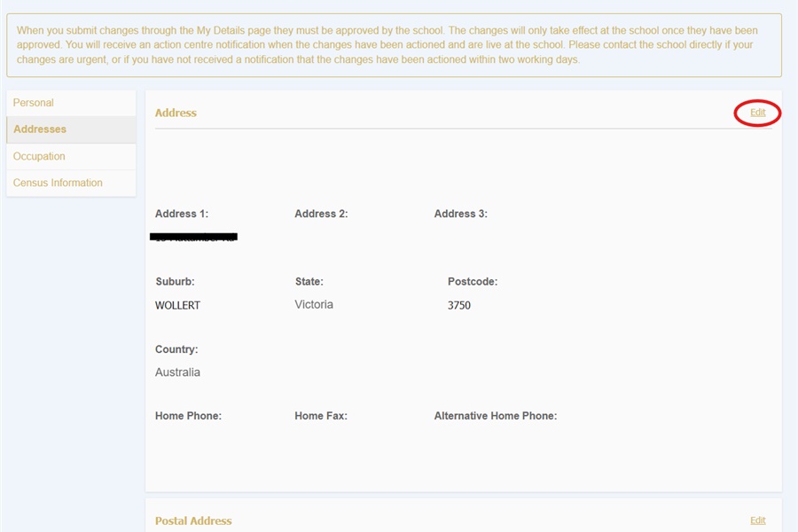Click the circled Edit link
This screenshot has width=798, height=532.
[x=758, y=113]
